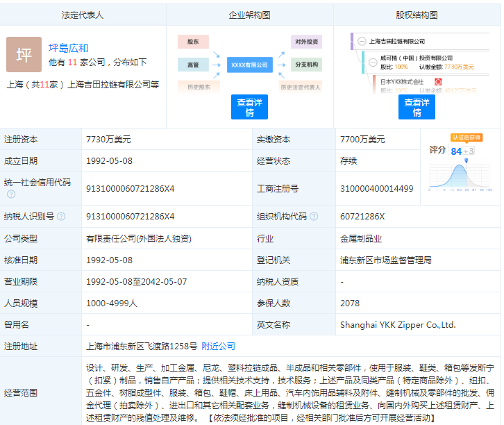The width and height of the screenshot is (504, 425).
Task: Click company type 有限责任公司(外国法人独资)
Action: (x=139, y=238)
